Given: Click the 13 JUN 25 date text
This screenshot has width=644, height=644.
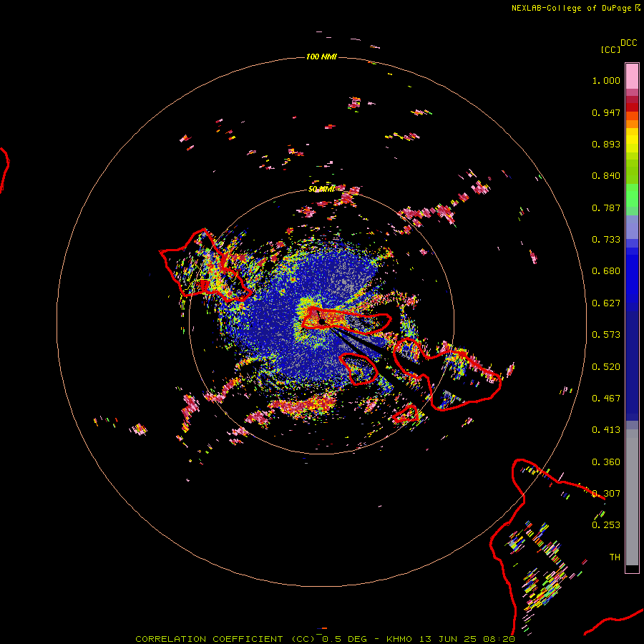Looking at the screenshot, I should point(448,639).
